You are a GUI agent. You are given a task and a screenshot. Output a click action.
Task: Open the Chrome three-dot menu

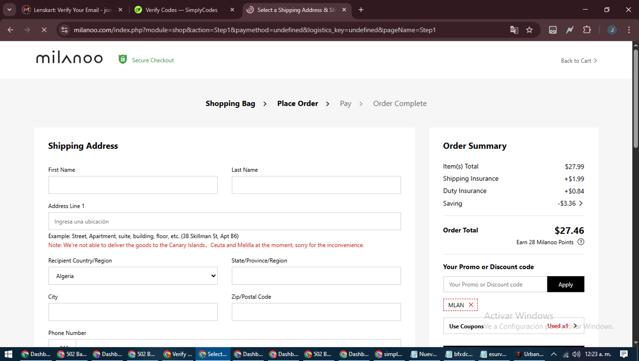tap(629, 30)
